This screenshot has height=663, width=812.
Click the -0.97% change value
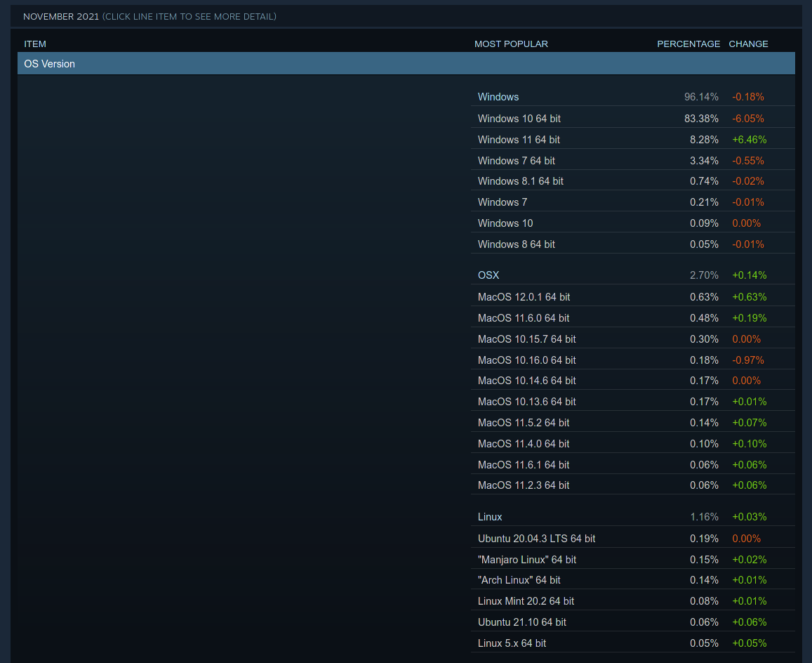click(x=748, y=360)
